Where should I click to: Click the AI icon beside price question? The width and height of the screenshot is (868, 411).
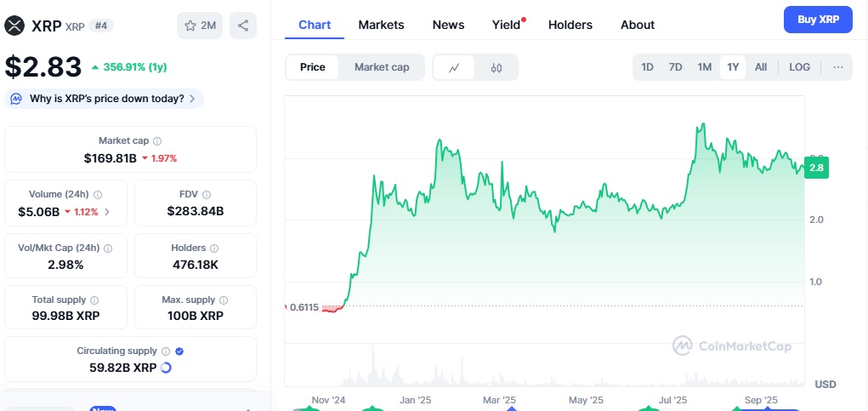point(17,100)
